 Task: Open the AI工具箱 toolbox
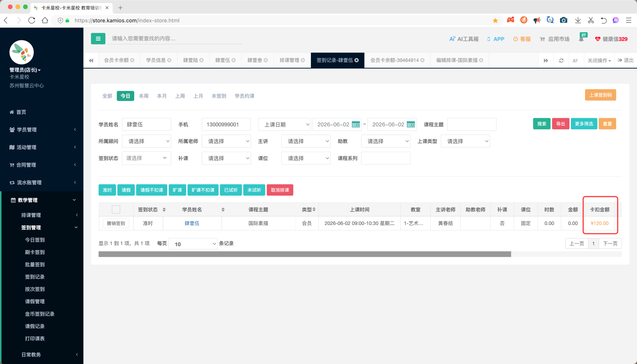coord(464,39)
